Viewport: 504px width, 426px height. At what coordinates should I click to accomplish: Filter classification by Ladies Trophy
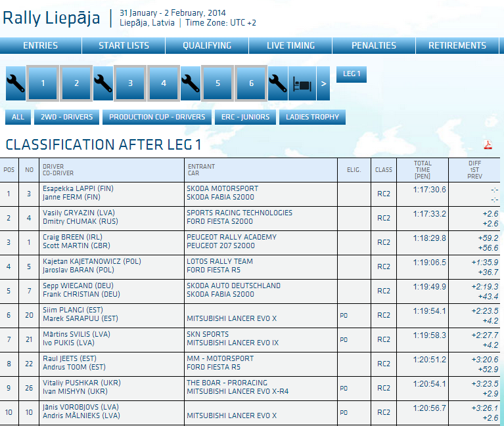pyautogui.click(x=312, y=117)
